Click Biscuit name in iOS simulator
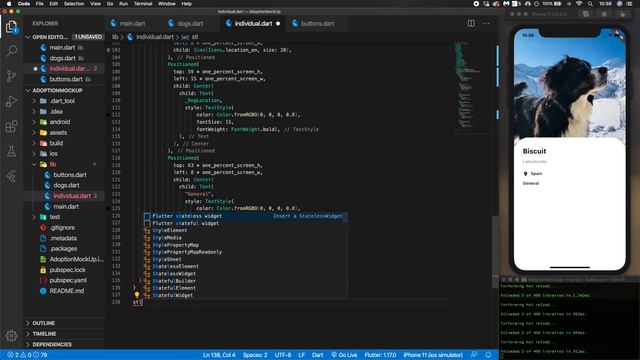640x360 pixels. [534, 151]
